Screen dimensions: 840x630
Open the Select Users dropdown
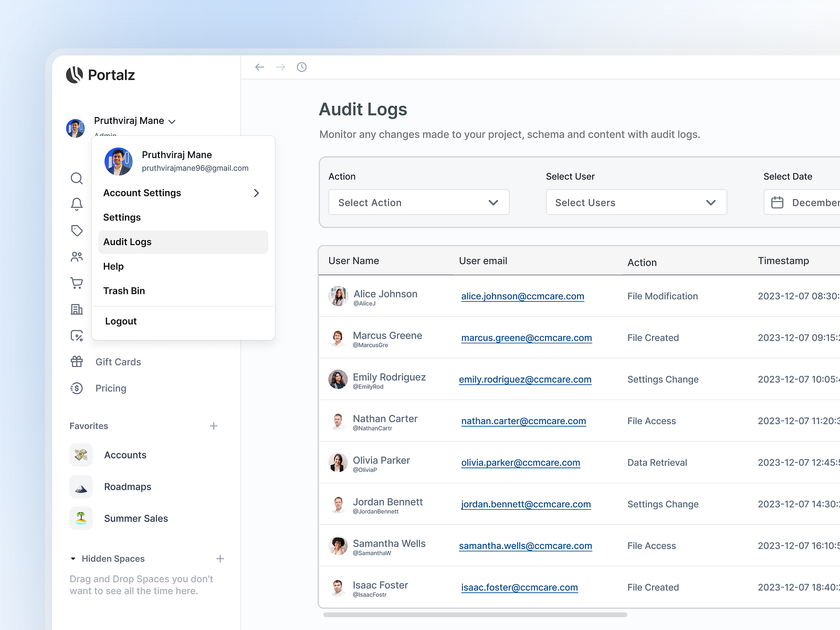[x=636, y=202]
